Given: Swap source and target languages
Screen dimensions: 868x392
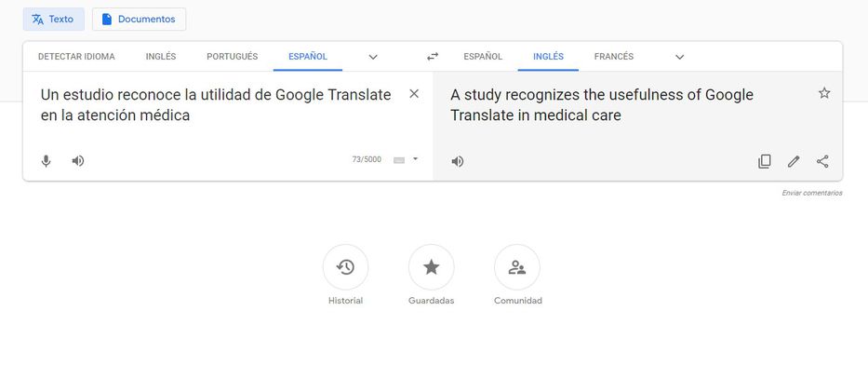Looking at the screenshot, I should [433, 57].
